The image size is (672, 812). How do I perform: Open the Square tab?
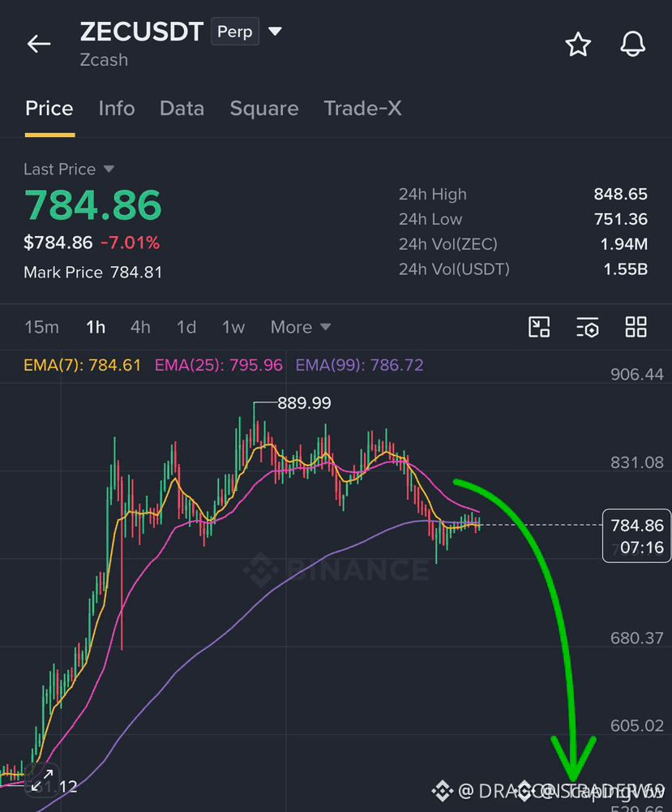[x=264, y=108]
